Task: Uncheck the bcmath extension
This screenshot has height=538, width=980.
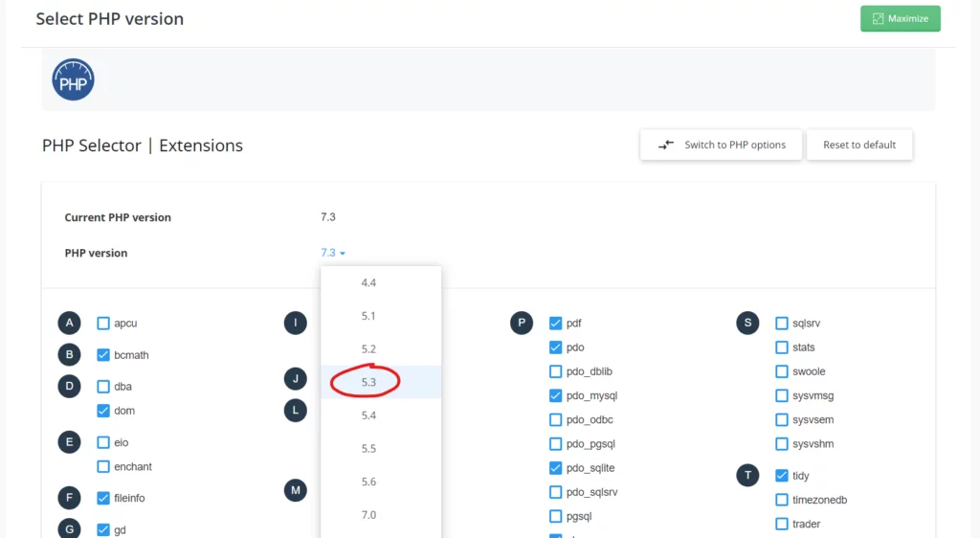Action: tap(103, 355)
